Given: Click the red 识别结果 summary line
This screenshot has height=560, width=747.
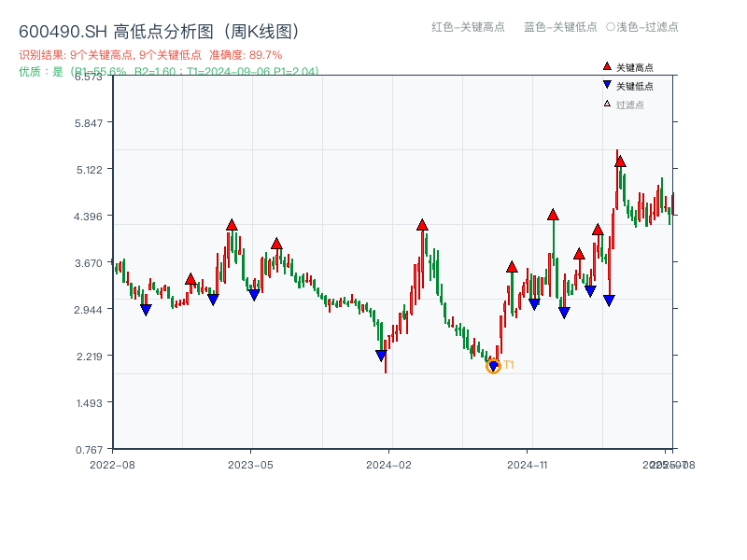Looking at the screenshot, I should 150,55.
